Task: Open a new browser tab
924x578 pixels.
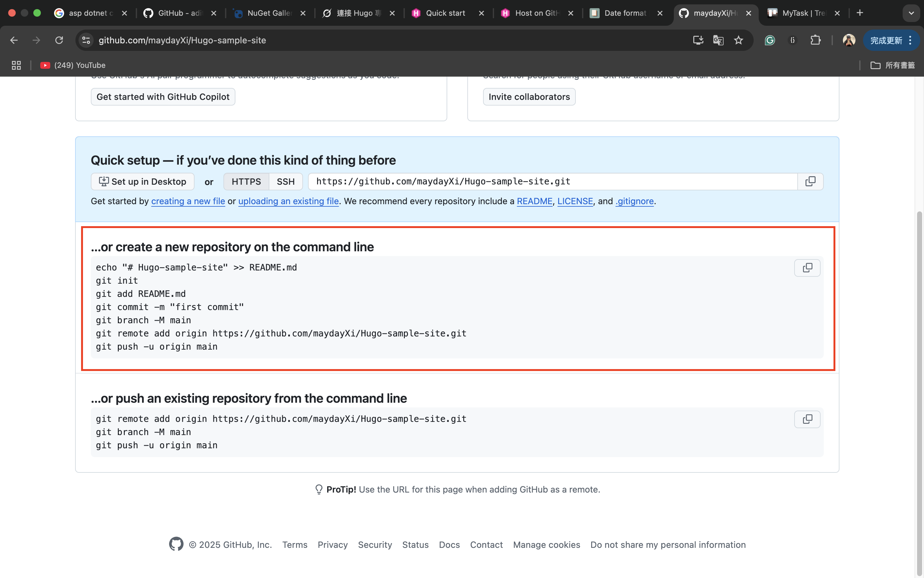Action: (x=860, y=13)
